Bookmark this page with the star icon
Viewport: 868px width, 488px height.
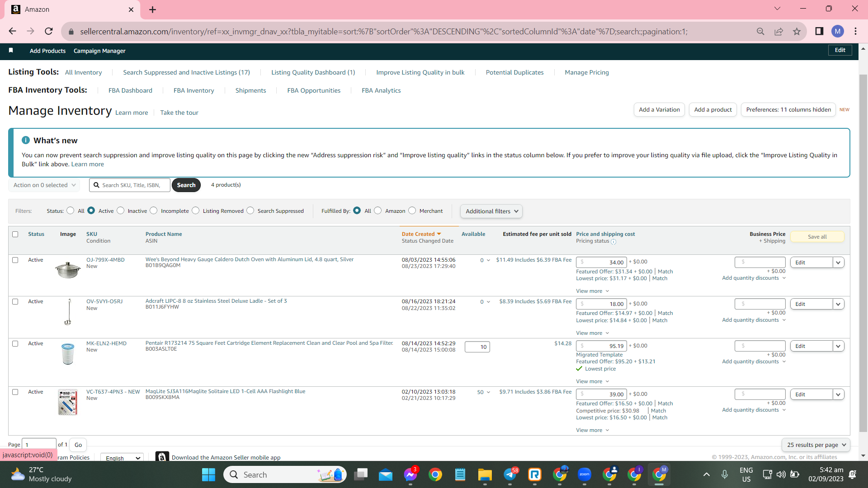click(797, 31)
